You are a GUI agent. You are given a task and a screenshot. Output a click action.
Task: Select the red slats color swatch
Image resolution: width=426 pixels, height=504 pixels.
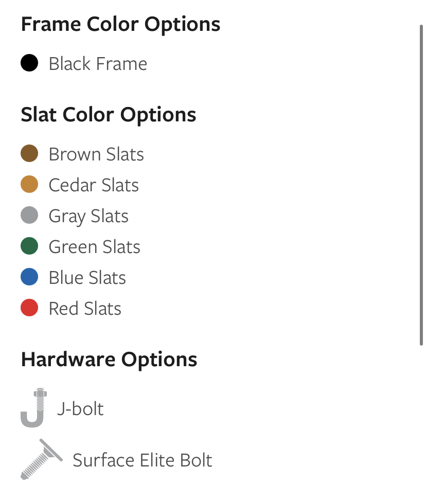coord(29,308)
